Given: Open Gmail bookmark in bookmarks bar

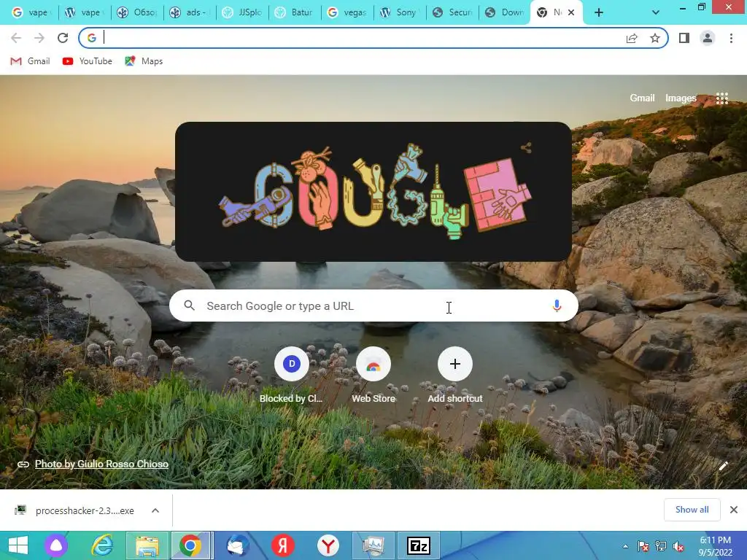Looking at the screenshot, I should click(31, 61).
